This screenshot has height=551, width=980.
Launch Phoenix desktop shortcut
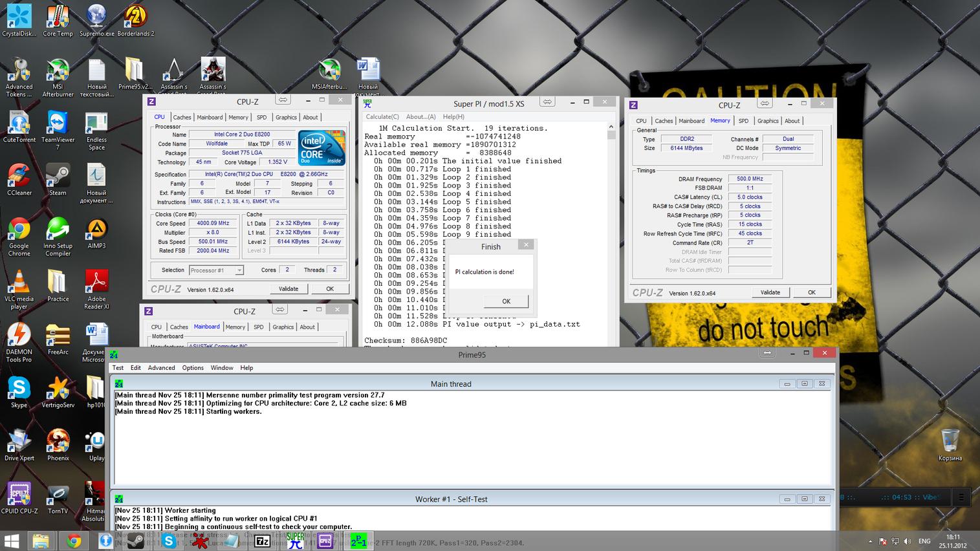point(58,445)
